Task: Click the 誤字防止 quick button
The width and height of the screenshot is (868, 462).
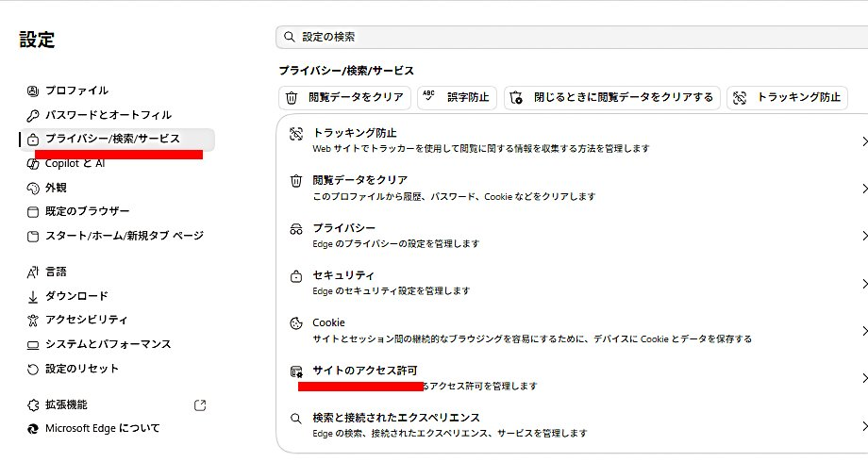Action: [457, 98]
